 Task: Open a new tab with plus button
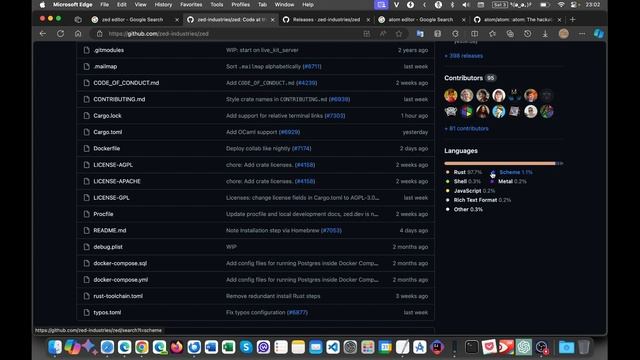(573, 20)
